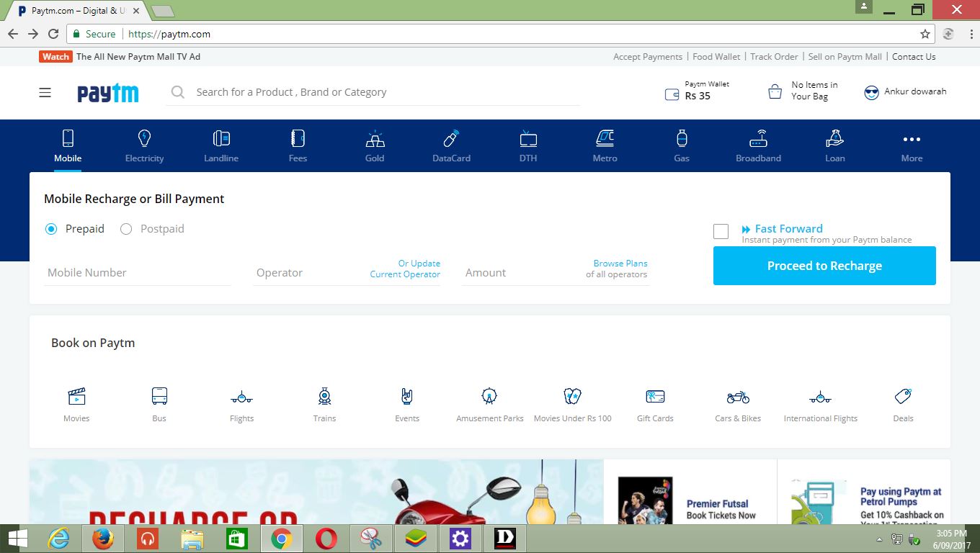
Task: Open the Amusement Parks icon
Action: click(489, 396)
